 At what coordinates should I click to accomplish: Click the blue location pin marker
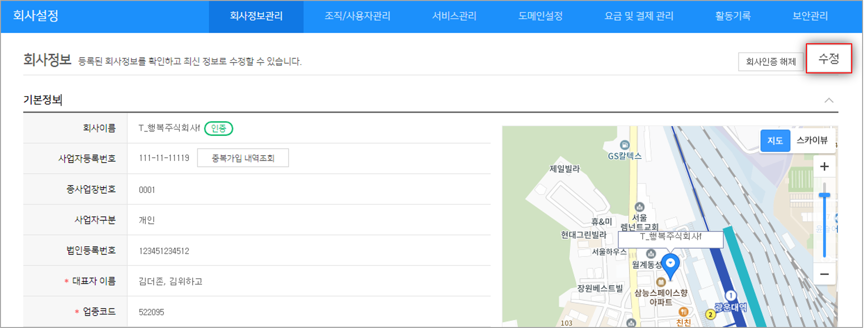point(670,264)
